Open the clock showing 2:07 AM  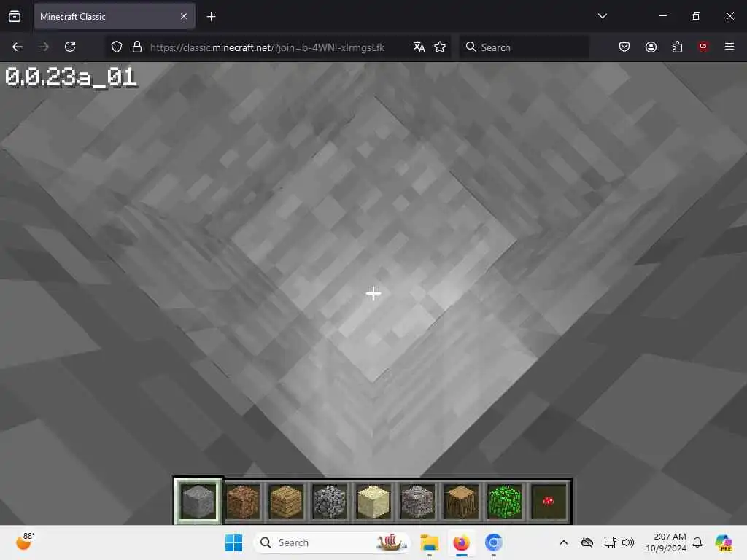tap(665, 542)
